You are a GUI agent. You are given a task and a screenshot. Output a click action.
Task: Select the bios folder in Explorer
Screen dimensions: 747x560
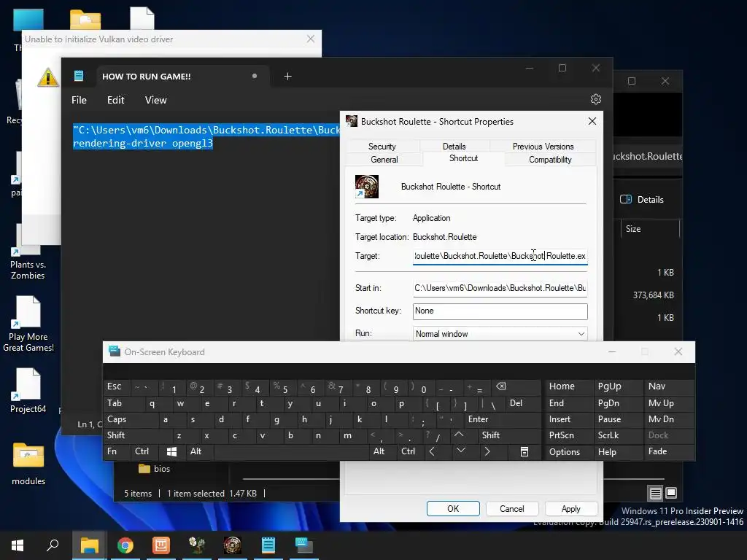pos(155,469)
